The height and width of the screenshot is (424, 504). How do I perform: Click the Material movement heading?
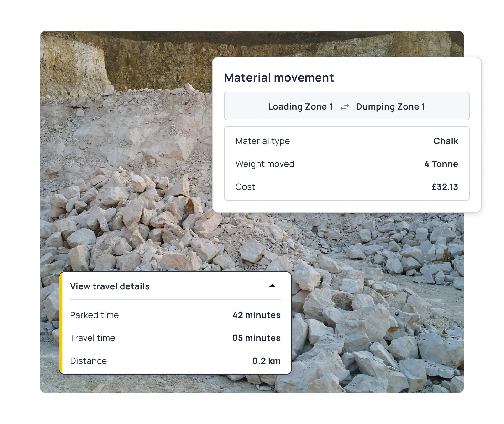279,78
